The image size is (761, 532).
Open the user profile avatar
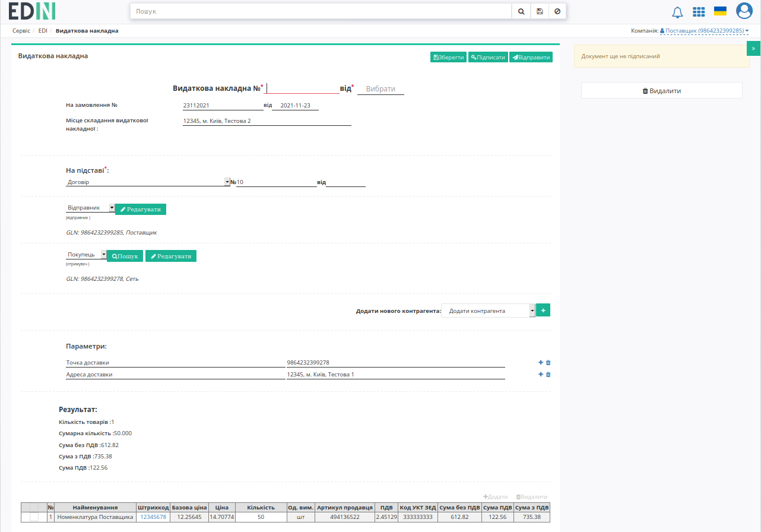744,11
